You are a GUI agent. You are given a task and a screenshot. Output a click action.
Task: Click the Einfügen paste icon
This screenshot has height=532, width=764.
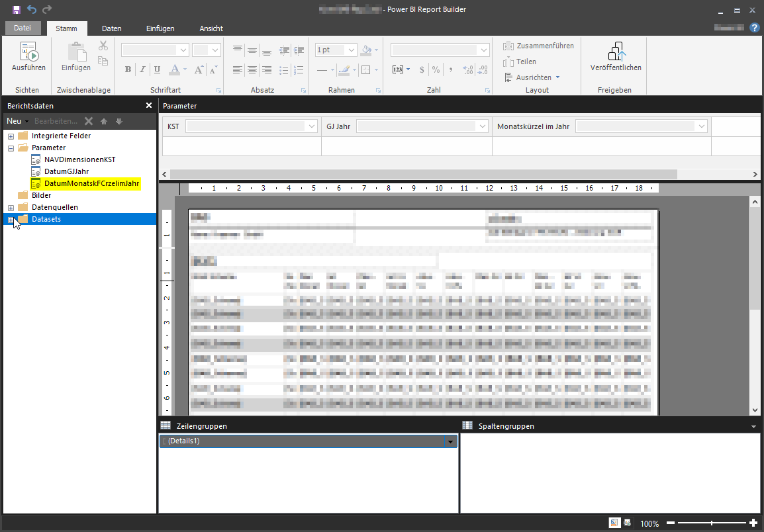point(76,52)
